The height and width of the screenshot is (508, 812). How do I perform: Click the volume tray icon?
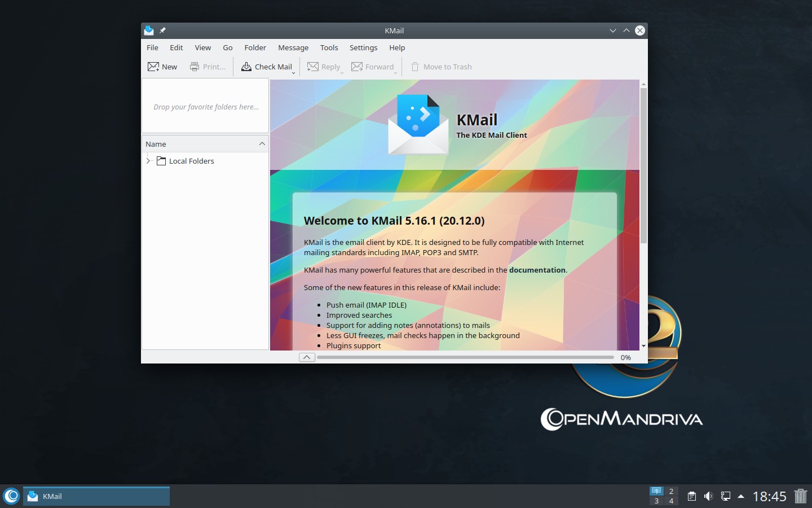click(x=709, y=496)
